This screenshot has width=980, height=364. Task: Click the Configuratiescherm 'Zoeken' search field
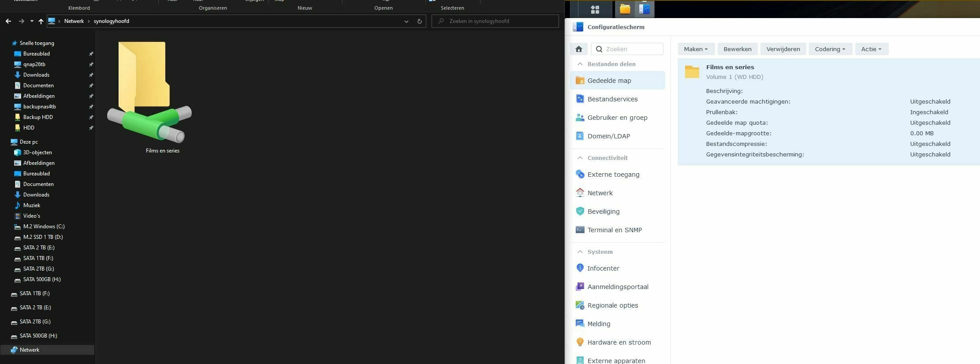[627, 49]
